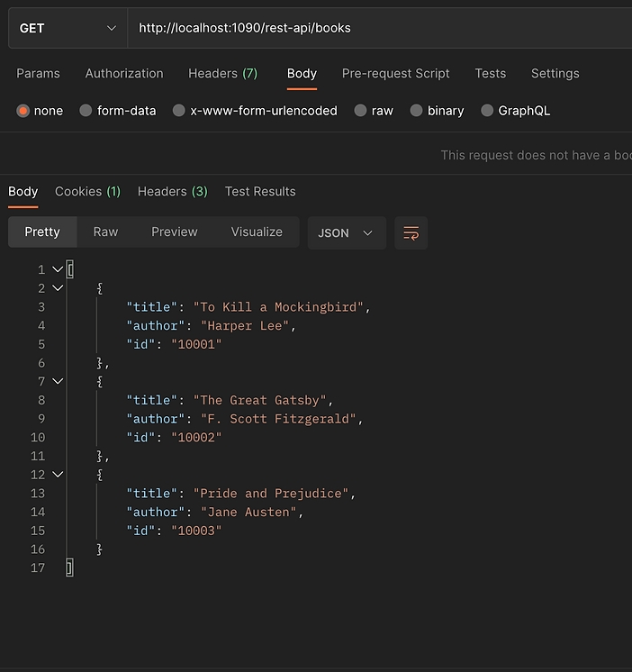The height and width of the screenshot is (672, 632).
Task: Switch response view to Raw
Action: tap(105, 232)
